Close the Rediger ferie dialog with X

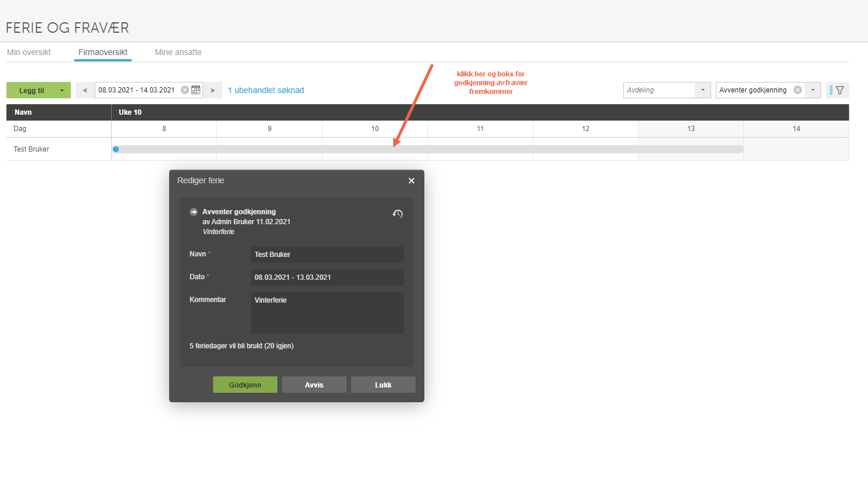pos(411,181)
